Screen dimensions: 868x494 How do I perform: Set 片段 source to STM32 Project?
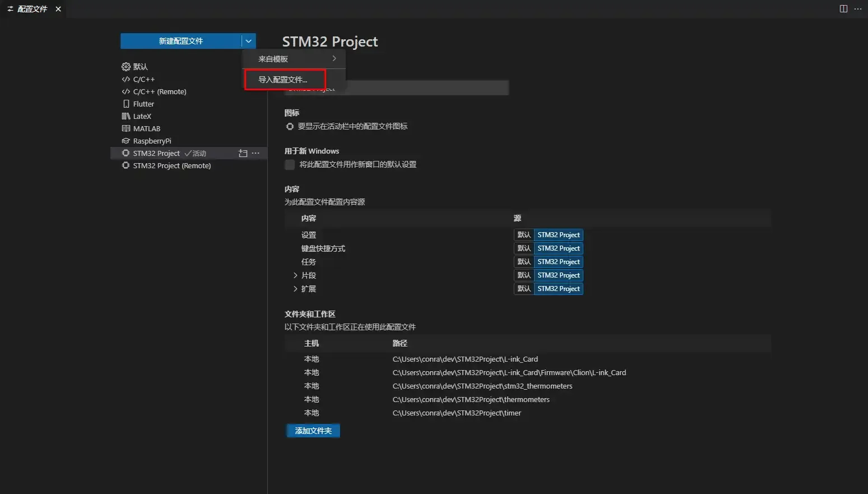[559, 275]
